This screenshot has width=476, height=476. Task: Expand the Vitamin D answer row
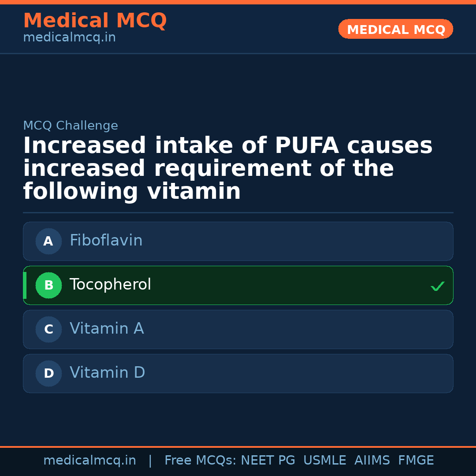pyautogui.click(x=238, y=373)
